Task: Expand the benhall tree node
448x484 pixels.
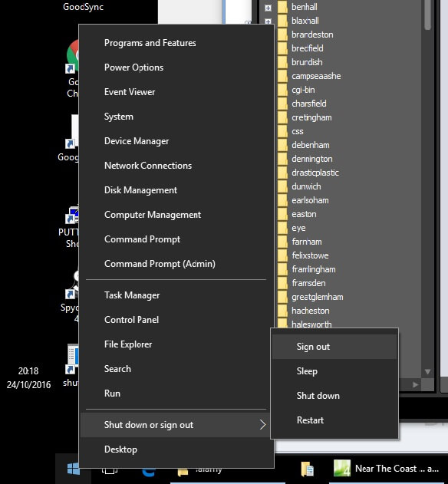Action: [x=268, y=8]
